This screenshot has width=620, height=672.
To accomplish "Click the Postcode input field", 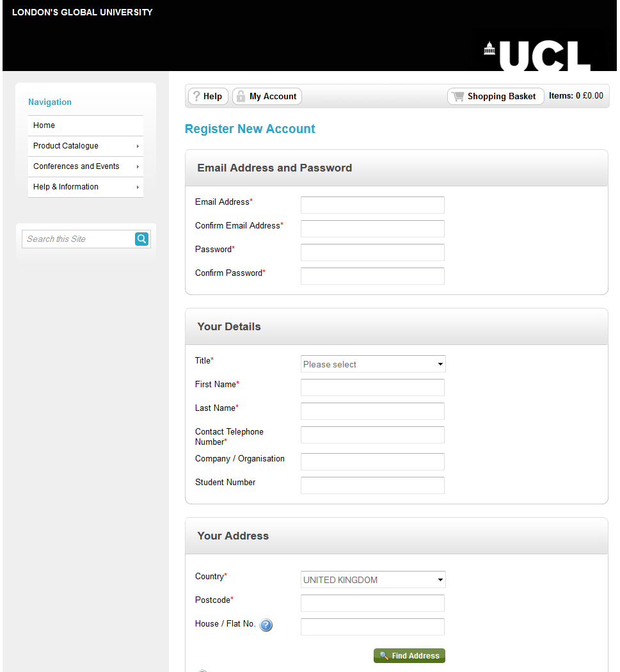I will point(372,603).
